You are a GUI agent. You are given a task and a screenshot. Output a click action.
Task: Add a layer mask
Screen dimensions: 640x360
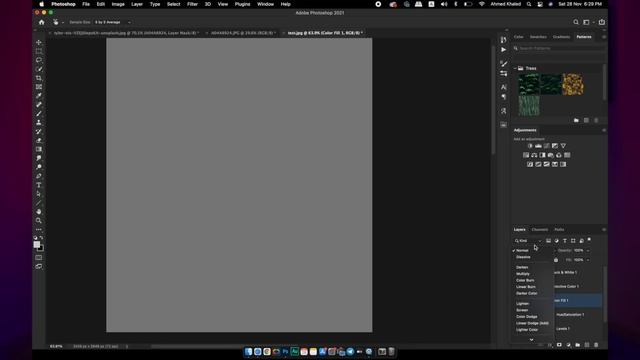point(559,345)
